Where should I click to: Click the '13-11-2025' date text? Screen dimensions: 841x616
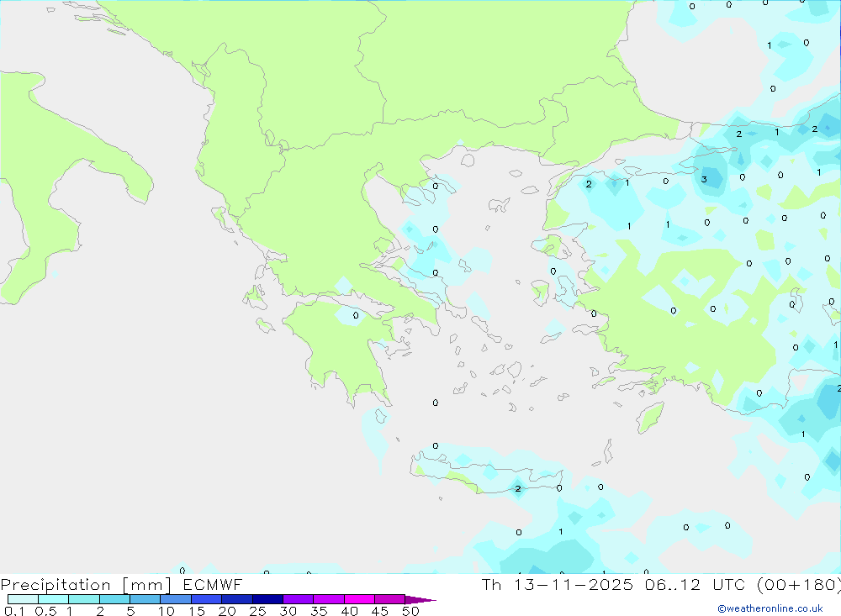pos(573,585)
